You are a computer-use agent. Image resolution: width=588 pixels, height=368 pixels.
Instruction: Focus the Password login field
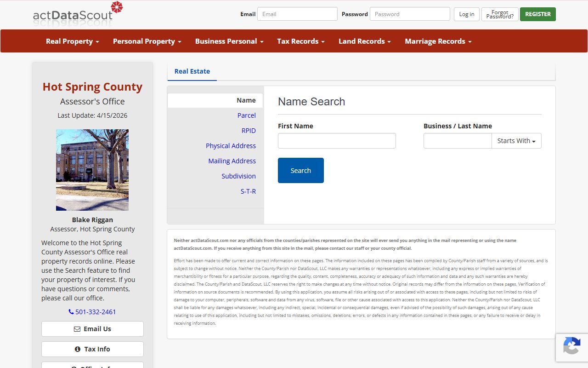[x=410, y=14]
